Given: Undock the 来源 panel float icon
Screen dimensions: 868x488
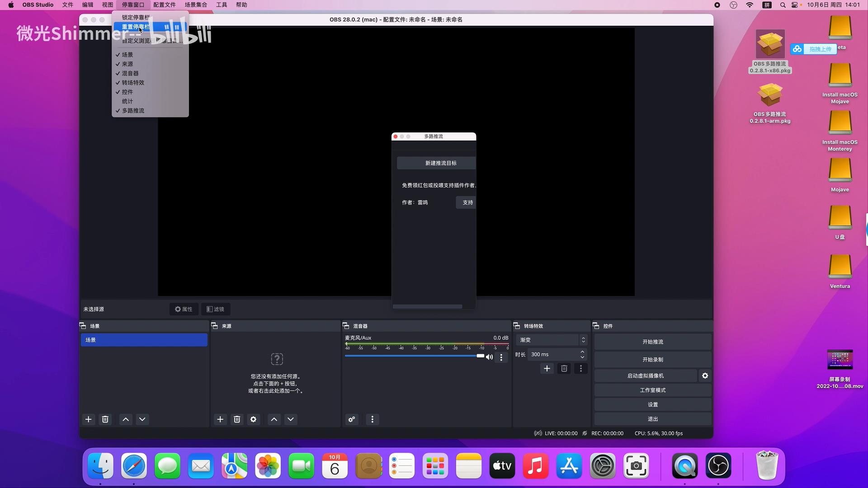Looking at the screenshot, I should click(215, 326).
